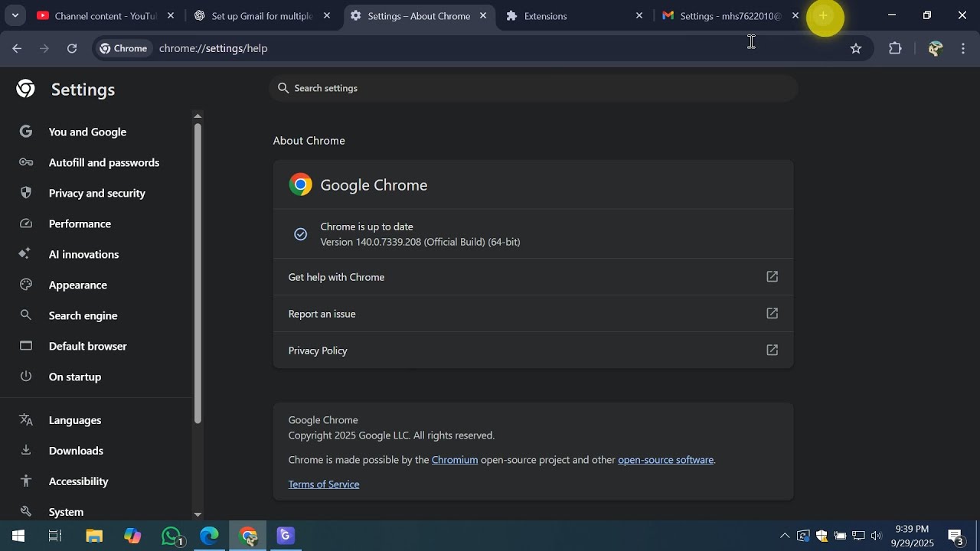The height and width of the screenshot is (551, 980).
Task: Close the Settings About Chrome tab
Action: 483,15
